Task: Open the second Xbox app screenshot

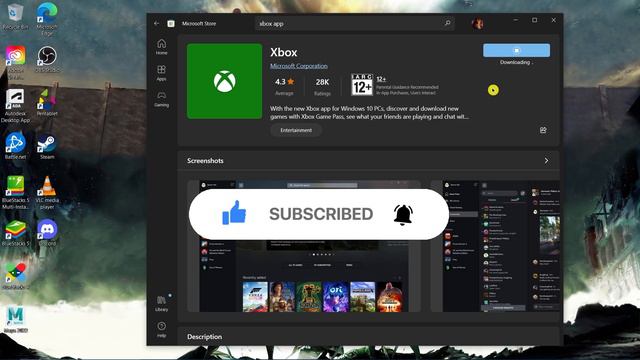Action: tap(495, 246)
